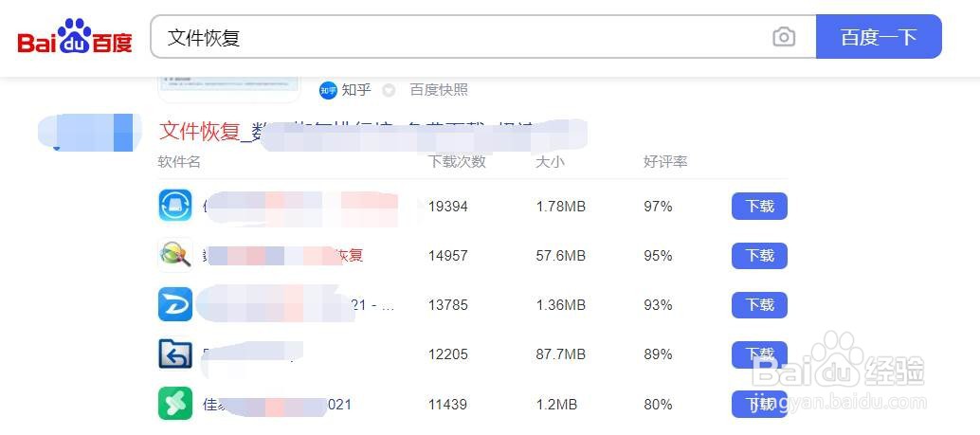Screen dimensions: 980x435
Task: Click the 知乎 source icon
Action: pos(328,90)
